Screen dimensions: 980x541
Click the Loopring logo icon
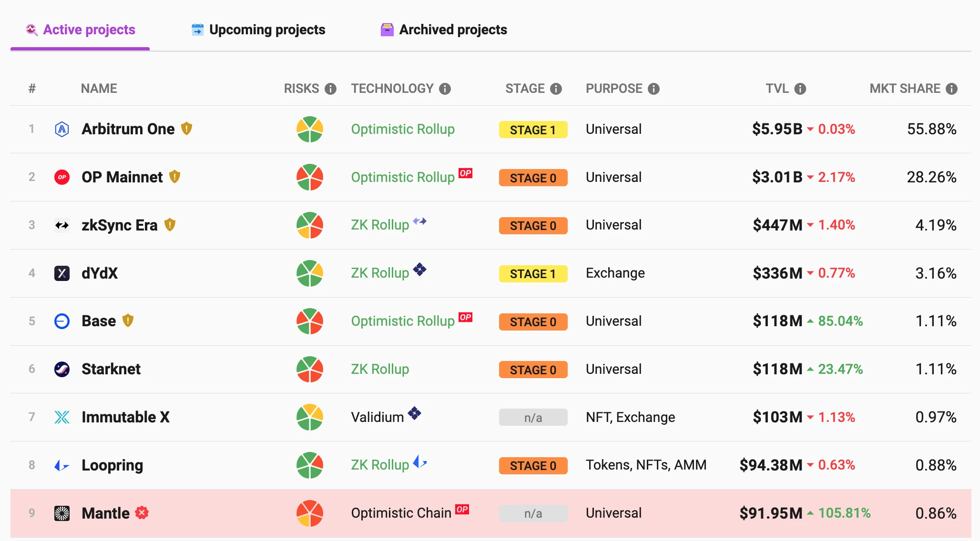[x=62, y=465]
